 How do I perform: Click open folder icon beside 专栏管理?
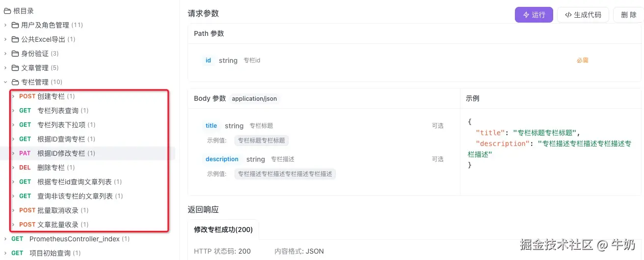[x=16, y=82]
